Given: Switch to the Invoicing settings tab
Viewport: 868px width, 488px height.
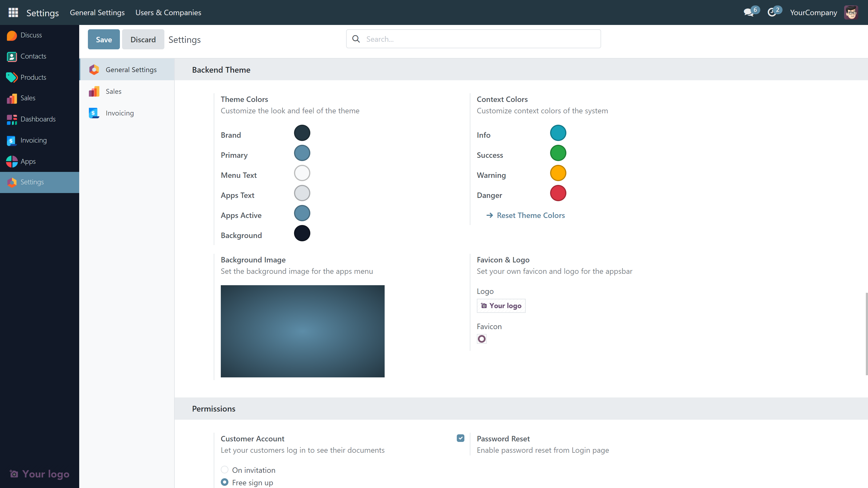Looking at the screenshot, I should 120,113.
